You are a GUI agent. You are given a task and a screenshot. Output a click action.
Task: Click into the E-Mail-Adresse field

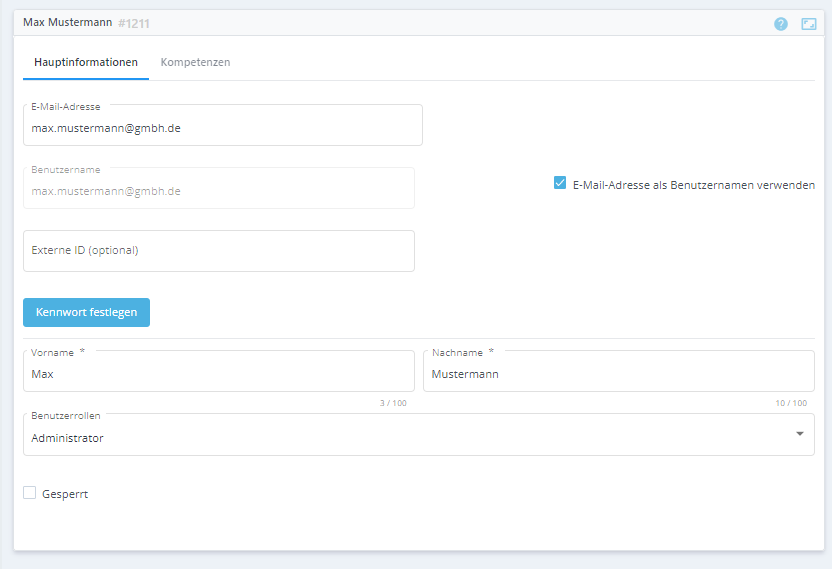(x=222, y=128)
